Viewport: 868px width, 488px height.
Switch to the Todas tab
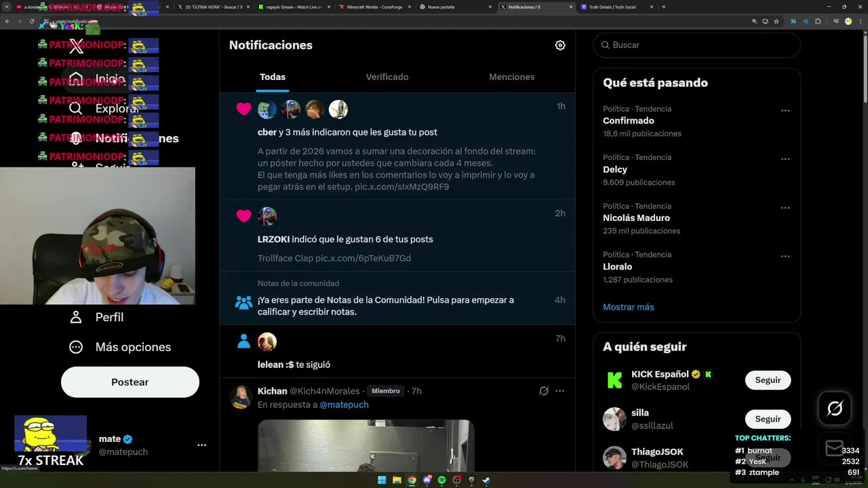click(273, 77)
